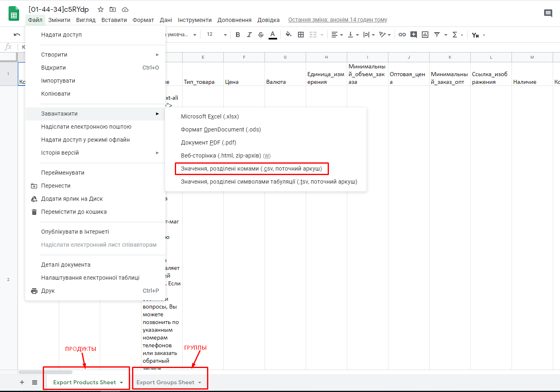Edit the document title field
This screenshot has width=560, height=392.
[x=59, y=9]
